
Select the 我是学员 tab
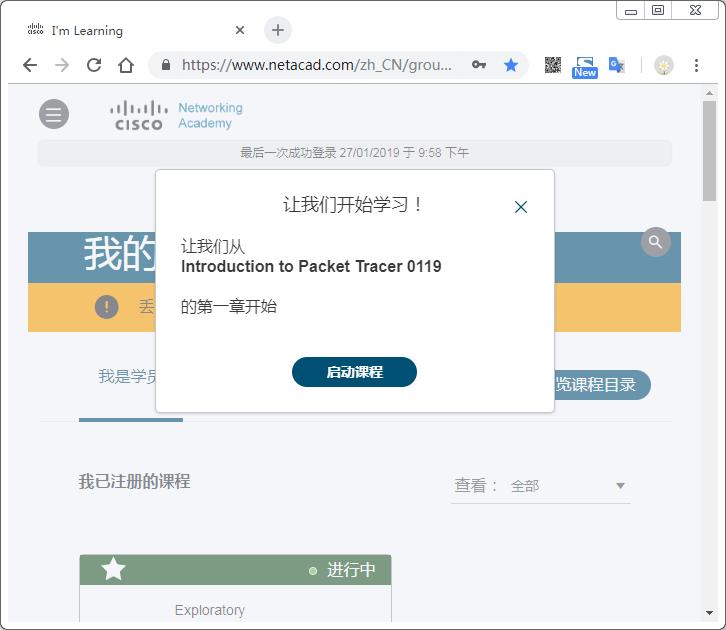pyautogui.click(x=128, y=377)
